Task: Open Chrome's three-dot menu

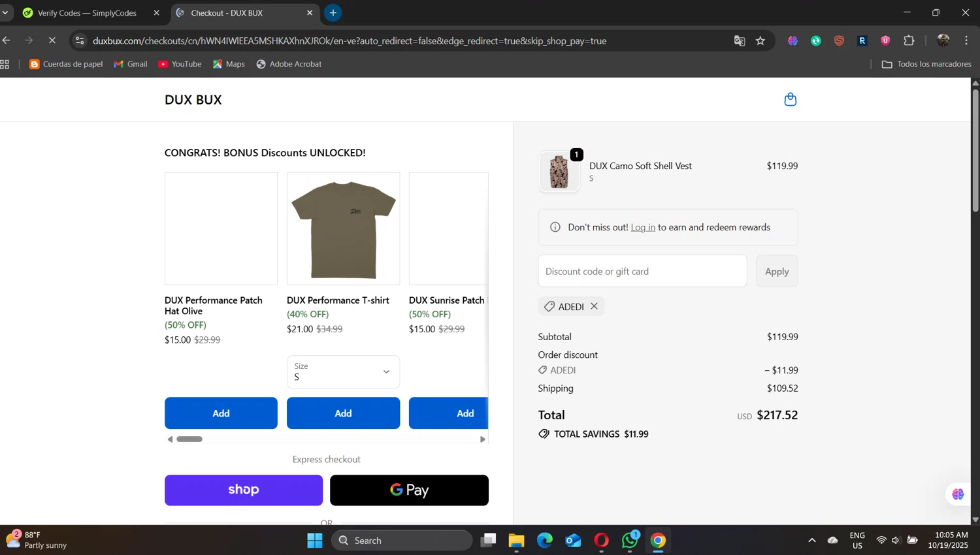Action: (x=966, y=40)
